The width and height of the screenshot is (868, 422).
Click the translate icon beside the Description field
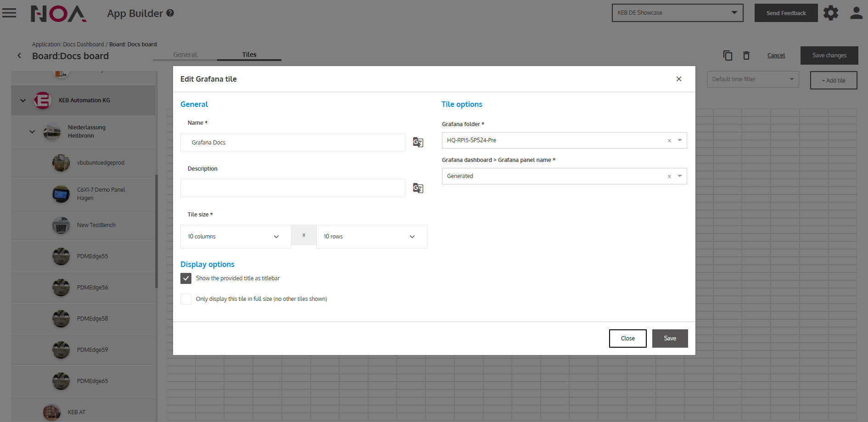[418, 188]
